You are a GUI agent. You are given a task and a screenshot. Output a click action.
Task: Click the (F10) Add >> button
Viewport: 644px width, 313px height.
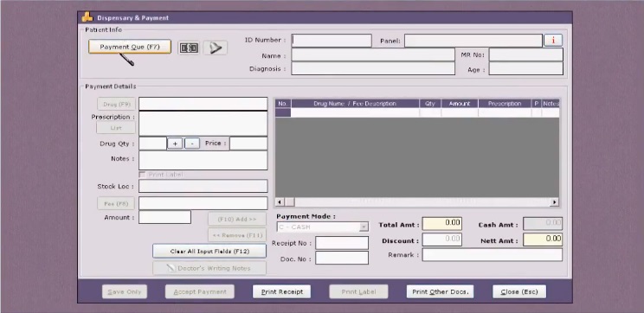(237, 219)
